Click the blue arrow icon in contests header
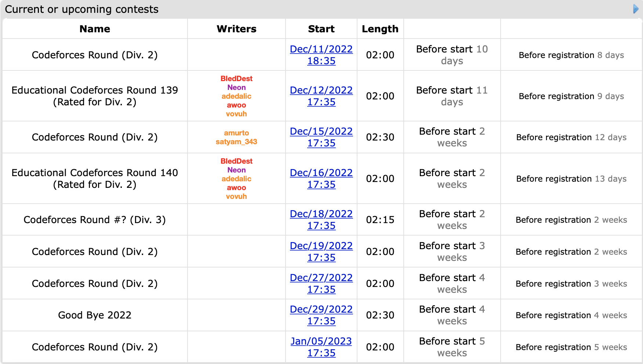This screenshot has height=364, width=643. point(636,9)
